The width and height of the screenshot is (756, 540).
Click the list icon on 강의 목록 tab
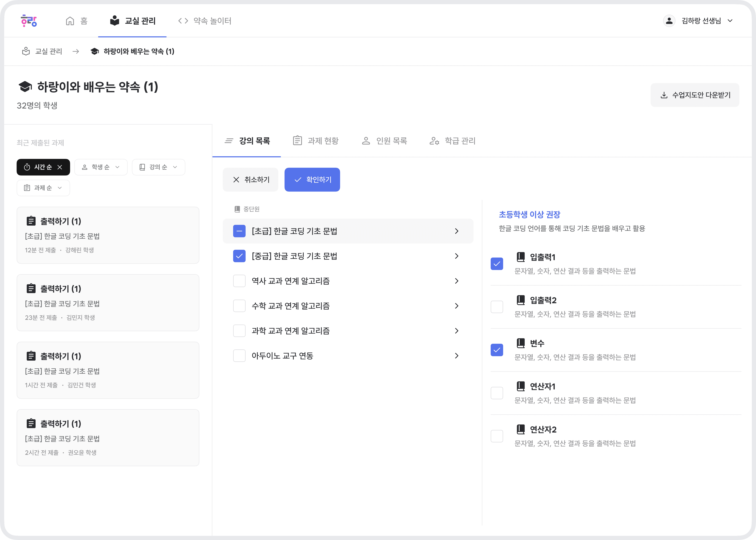[x=229, y=141]
